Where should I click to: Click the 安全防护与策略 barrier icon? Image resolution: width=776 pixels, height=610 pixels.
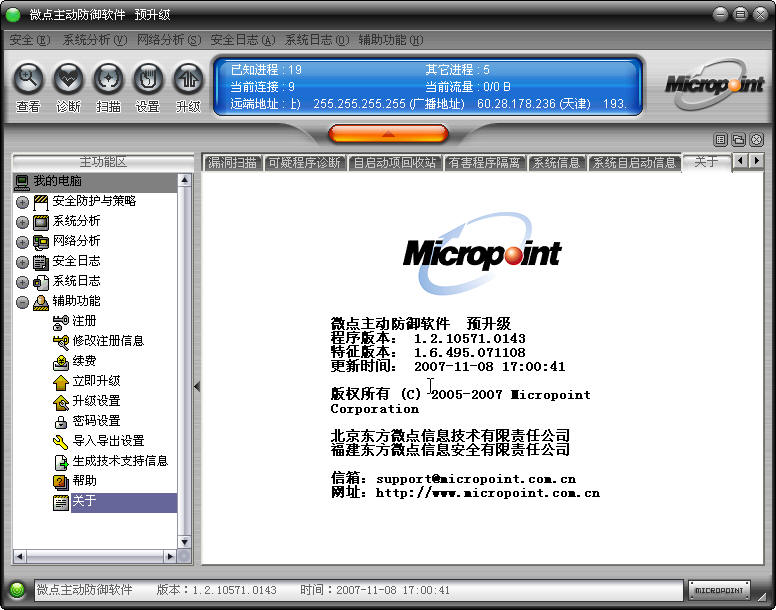tap(41, 202)
